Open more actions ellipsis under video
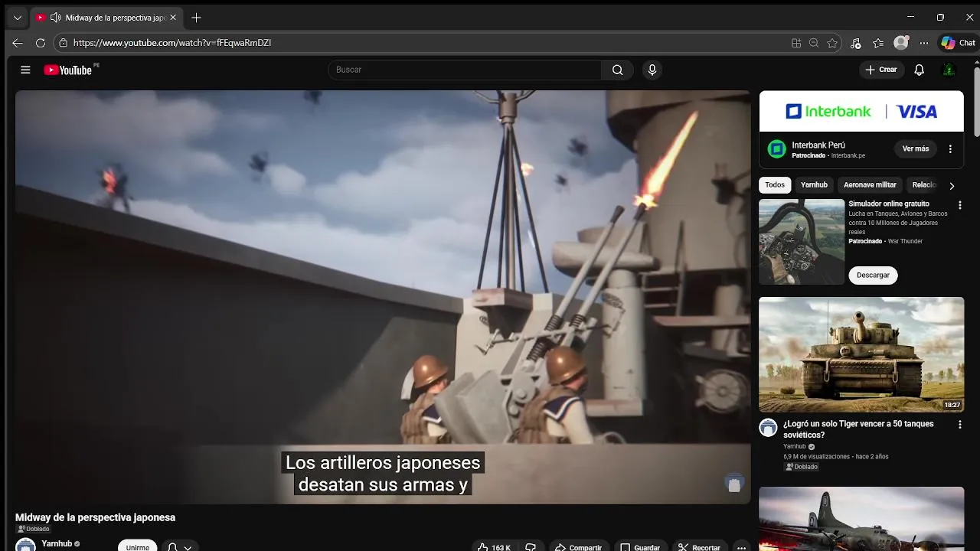The image size is (980, 551). 740,546
